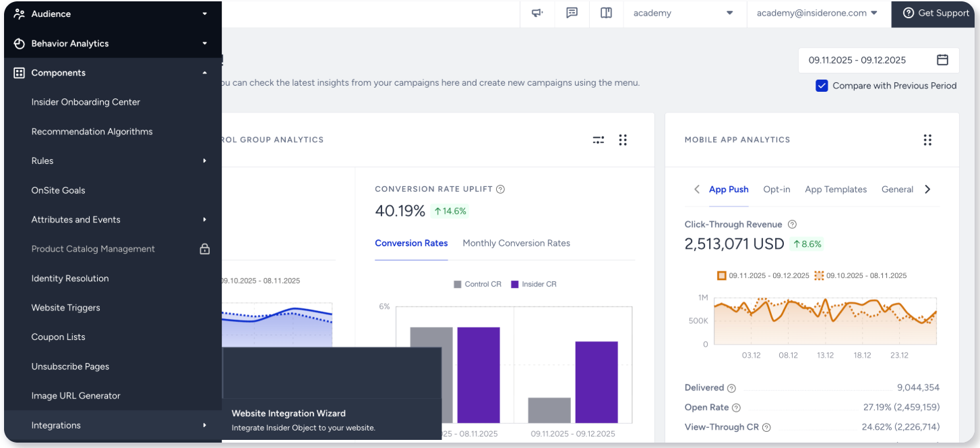980x448 pixels.
Task: Click the info icon next to Delivered
Action: (x=732, y=388)
